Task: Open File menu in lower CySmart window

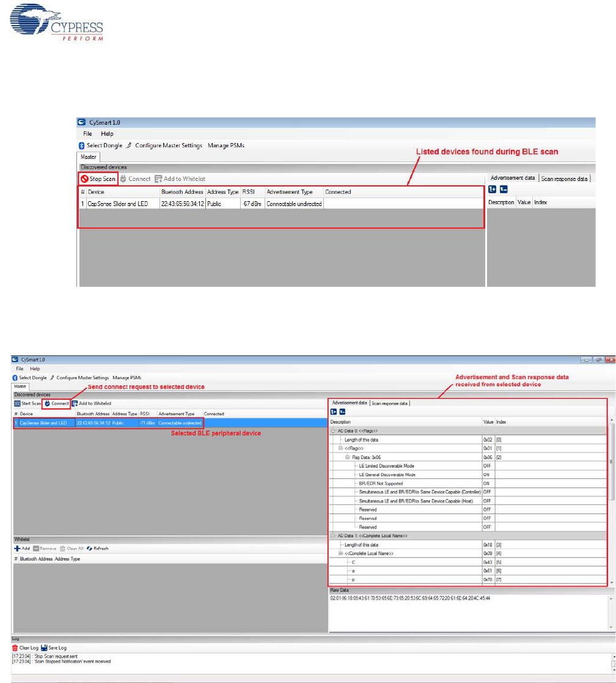Action: point(20,369)
